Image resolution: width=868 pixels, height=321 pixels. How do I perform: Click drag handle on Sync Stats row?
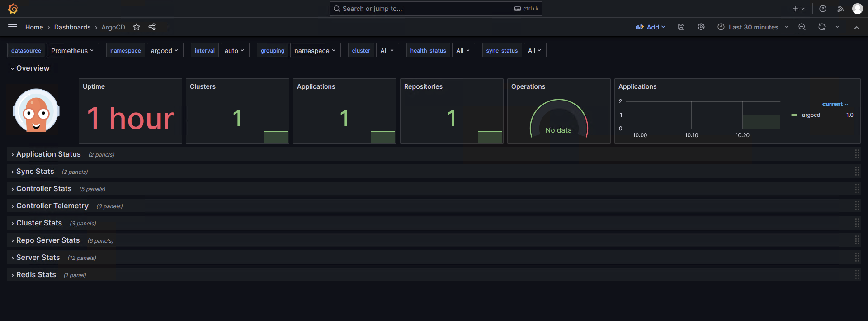[857, 172]
